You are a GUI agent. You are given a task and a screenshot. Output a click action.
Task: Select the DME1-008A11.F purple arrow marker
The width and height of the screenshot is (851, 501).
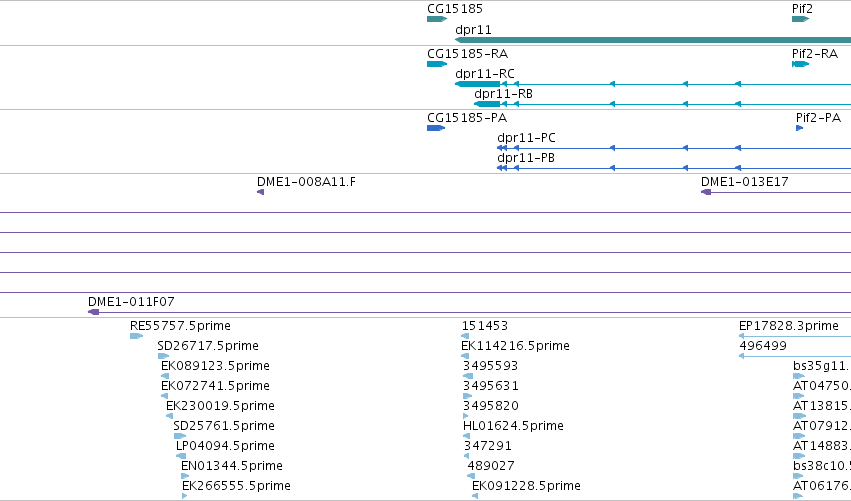(x=261, y=192)
